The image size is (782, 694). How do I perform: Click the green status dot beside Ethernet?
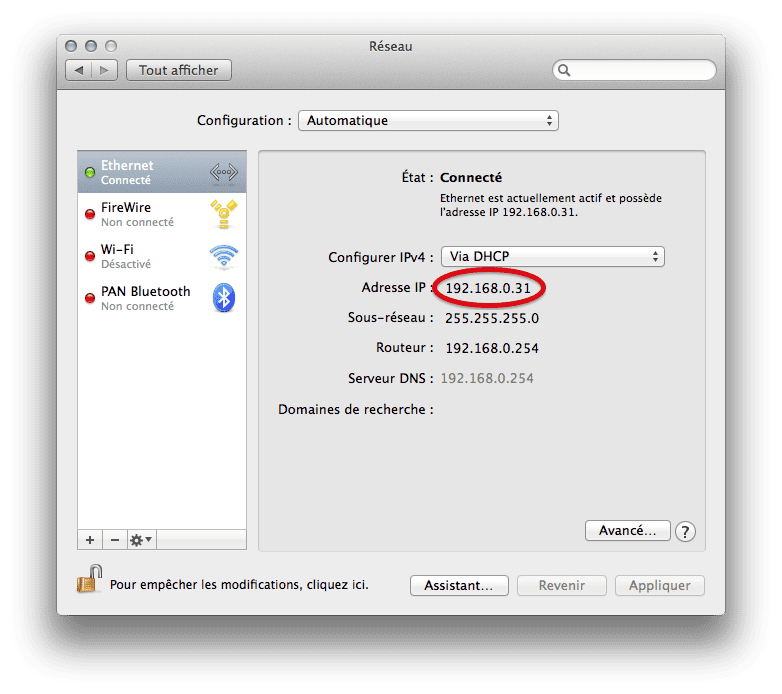tap(90, 173)
